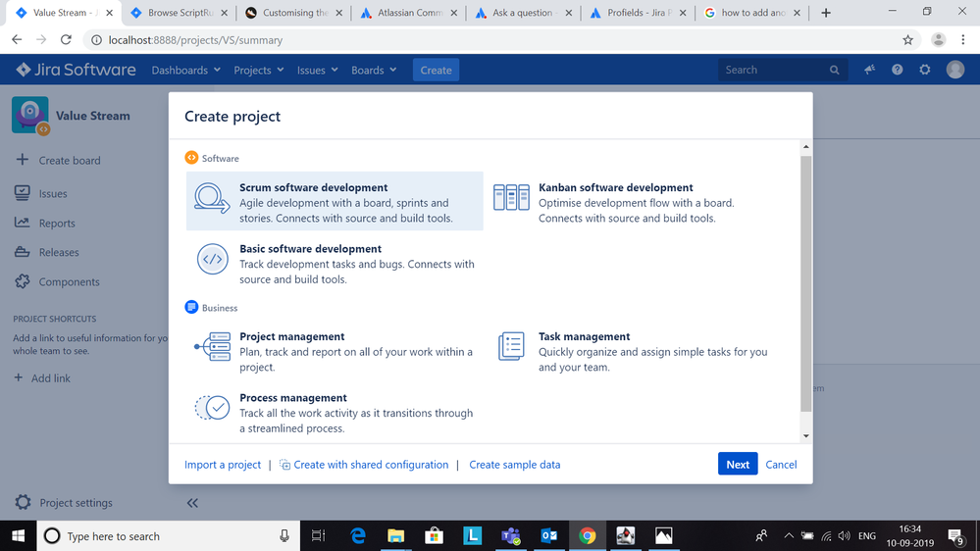Go back in browser history

(x=17, y=40)
